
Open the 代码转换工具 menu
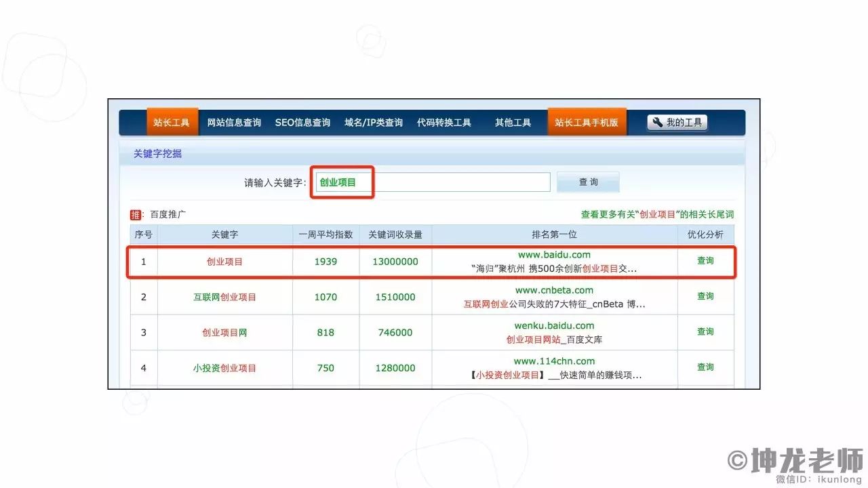coord(444,123)
